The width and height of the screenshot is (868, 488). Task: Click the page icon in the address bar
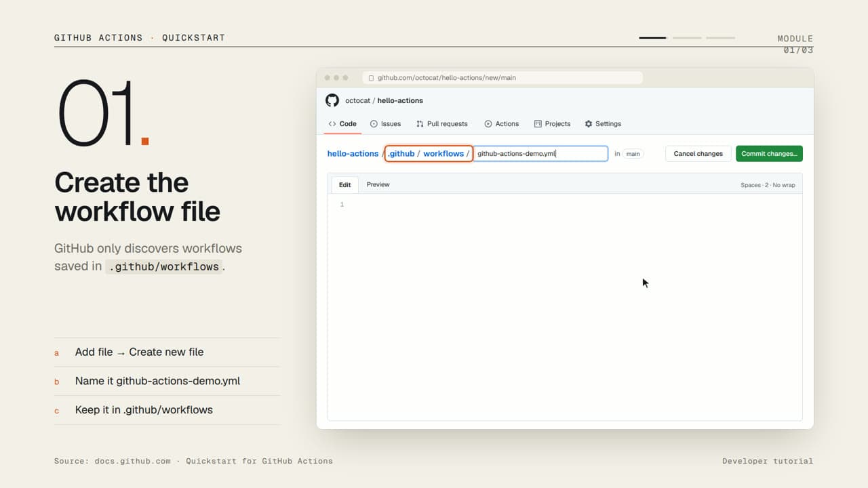click(371, 78)
